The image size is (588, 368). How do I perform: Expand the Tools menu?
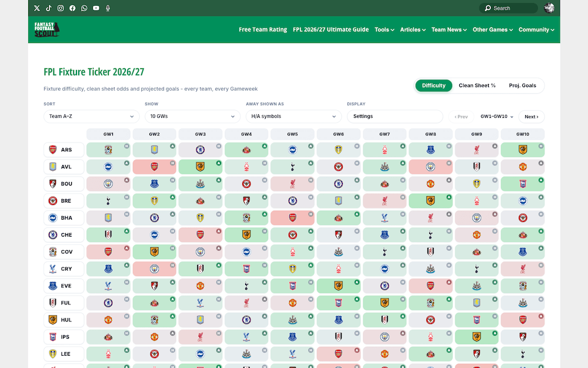click(x=385, y=29)
